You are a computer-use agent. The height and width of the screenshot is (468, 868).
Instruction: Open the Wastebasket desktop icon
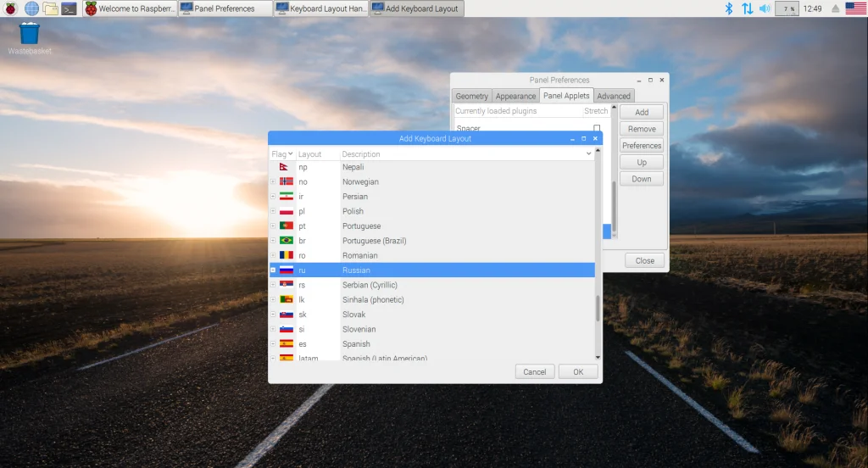pyautogui.click(x=29, y=35)
